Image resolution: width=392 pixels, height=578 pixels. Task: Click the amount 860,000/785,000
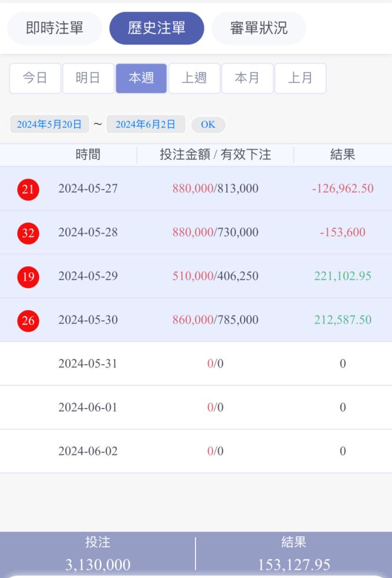[x=215, y=320]
